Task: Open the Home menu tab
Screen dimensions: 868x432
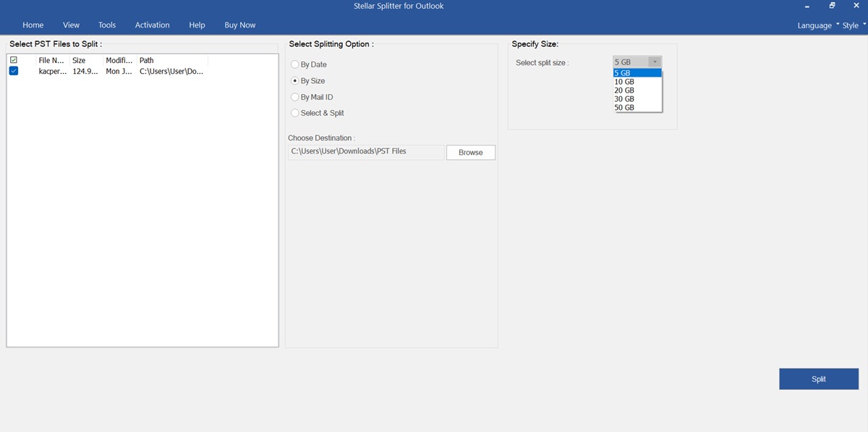Action: (x=33, y=25)
